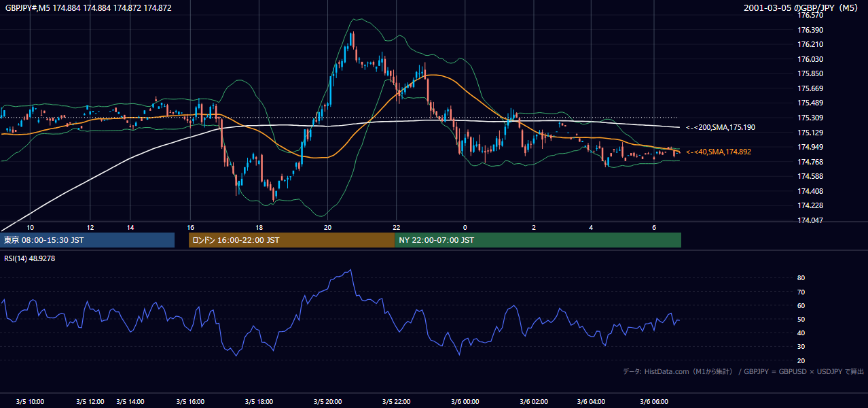Click the HistData.com data source note
868x408 pixels.
(x=744, y=371)
